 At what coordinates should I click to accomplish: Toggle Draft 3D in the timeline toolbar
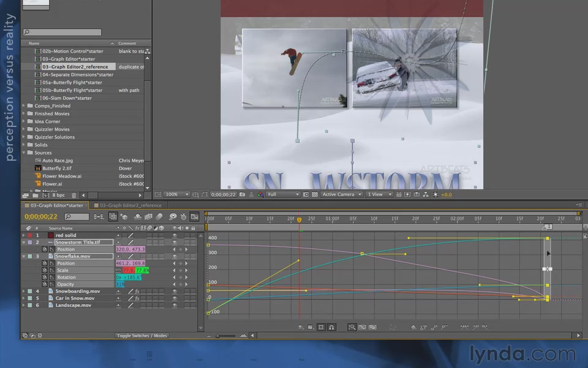tap(124, 217)
